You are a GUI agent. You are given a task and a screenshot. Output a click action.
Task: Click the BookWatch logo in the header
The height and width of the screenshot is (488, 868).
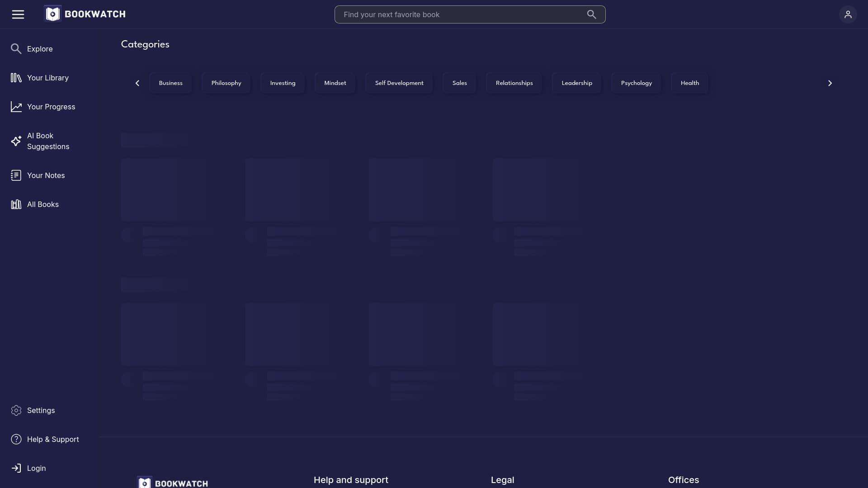tap(85, 14)
